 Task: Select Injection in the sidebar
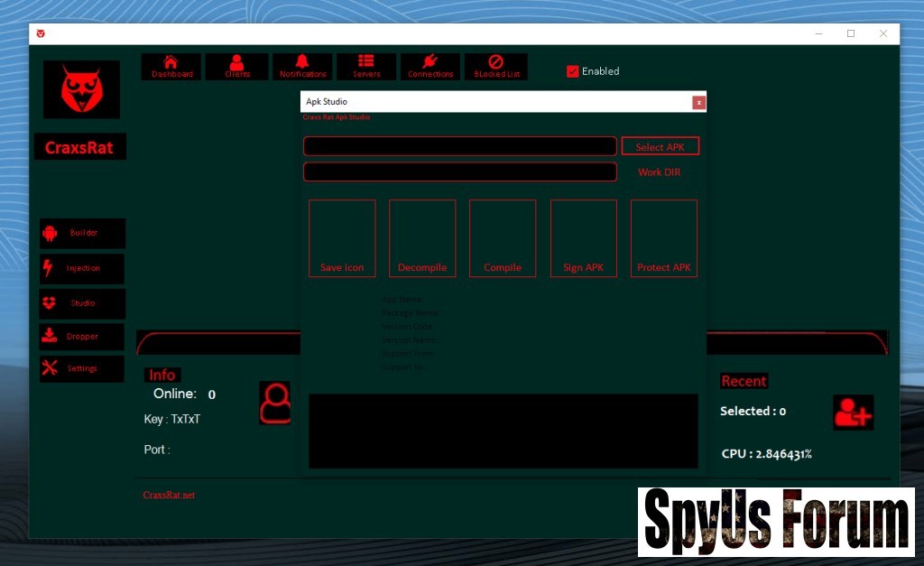(82, 268)
